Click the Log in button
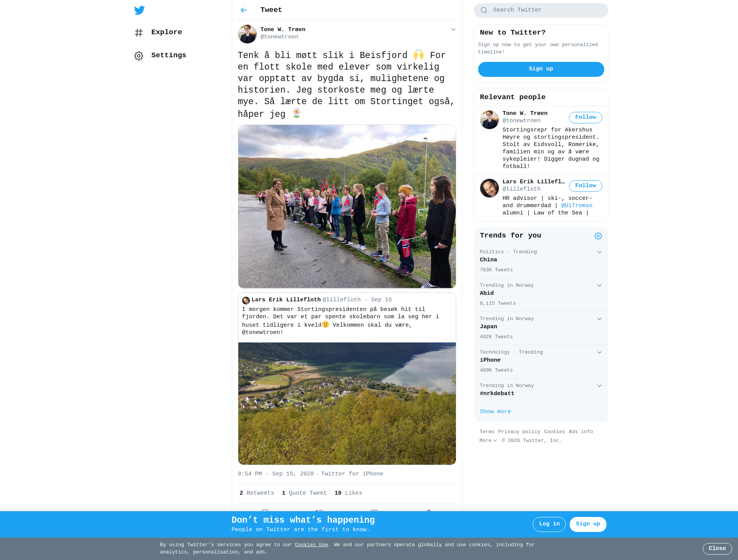This screenshot has height=560, width=738. pyautogui.click(x=549, y=524)
